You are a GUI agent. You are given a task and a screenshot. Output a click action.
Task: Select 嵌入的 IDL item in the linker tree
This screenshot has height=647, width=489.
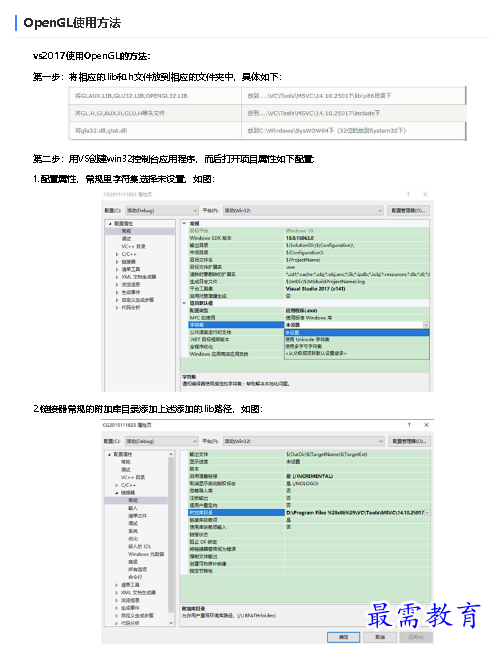(x=139, y=546)
